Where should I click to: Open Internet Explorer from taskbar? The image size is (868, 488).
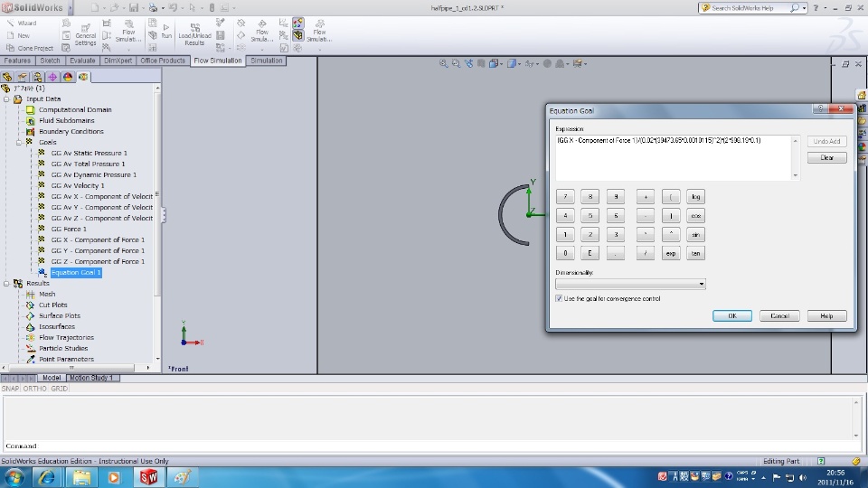46,476
